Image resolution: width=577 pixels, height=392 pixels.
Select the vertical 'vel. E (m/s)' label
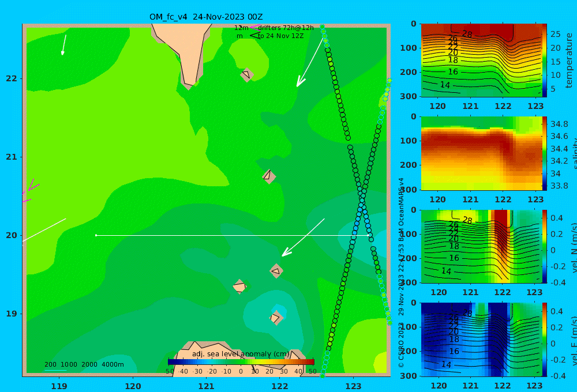pyautogui.click(x=574, y=340)
